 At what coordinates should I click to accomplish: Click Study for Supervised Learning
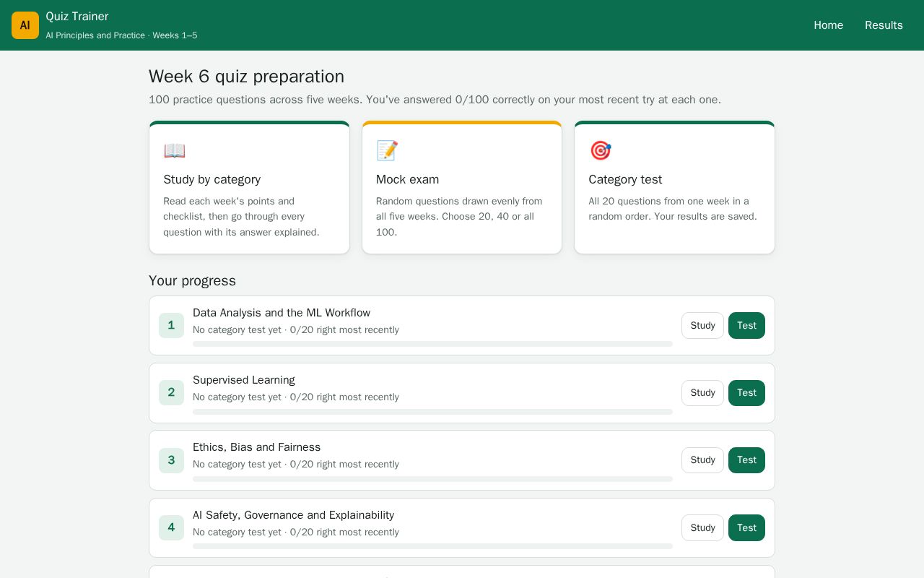(702, 393)
